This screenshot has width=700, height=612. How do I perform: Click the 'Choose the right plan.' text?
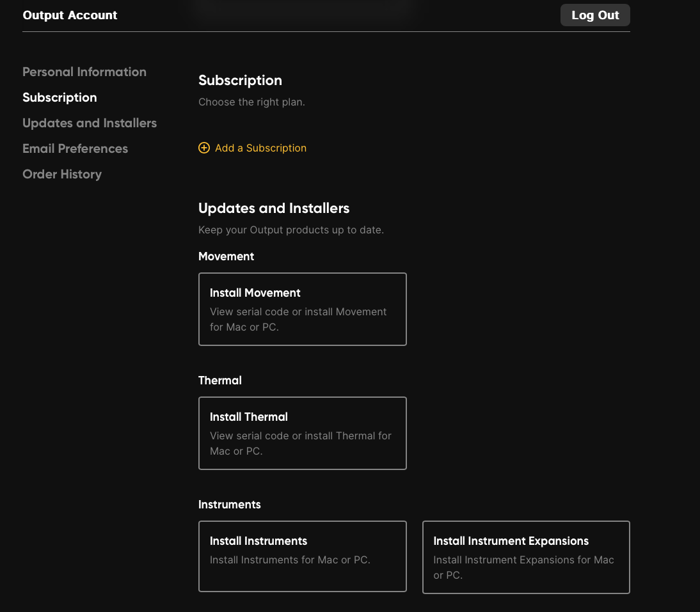(x=252, y=102)
